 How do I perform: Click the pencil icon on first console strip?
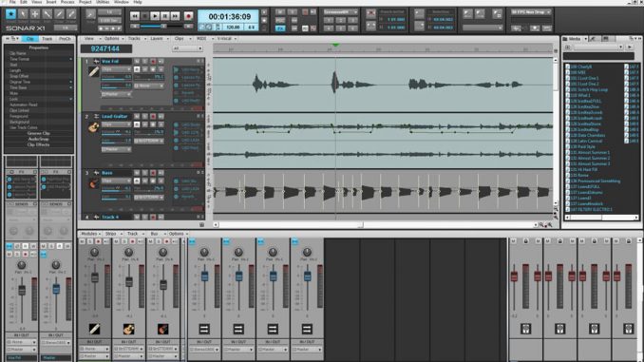[x=94, y=329]
